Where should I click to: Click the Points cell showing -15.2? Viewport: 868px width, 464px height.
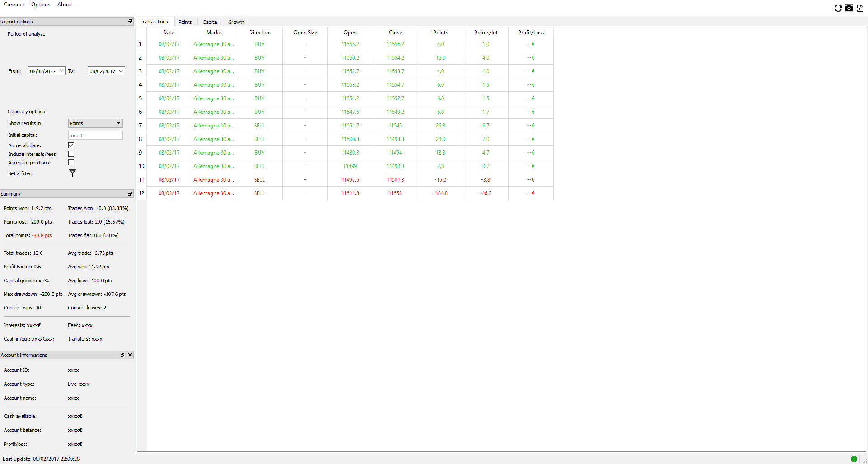440,180
